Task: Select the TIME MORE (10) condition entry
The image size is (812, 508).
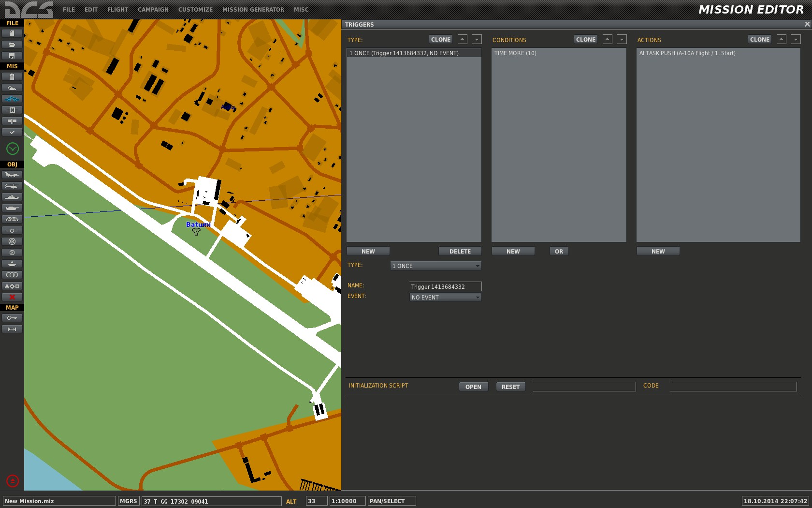Action: pos(559,53)
